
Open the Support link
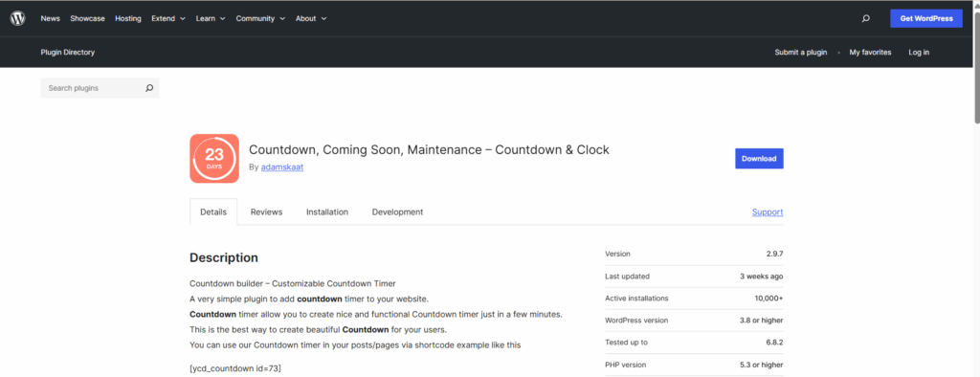tap(768, 212)
